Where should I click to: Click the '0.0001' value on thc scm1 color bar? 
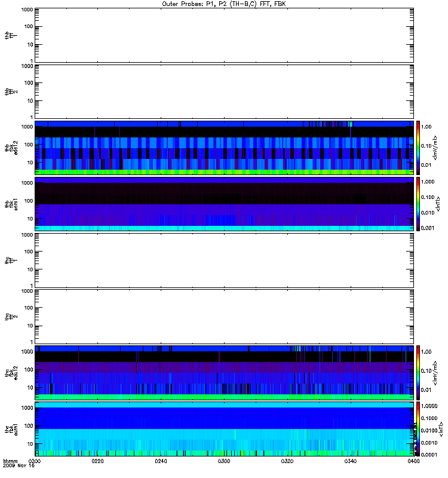(x=429, y=455)
